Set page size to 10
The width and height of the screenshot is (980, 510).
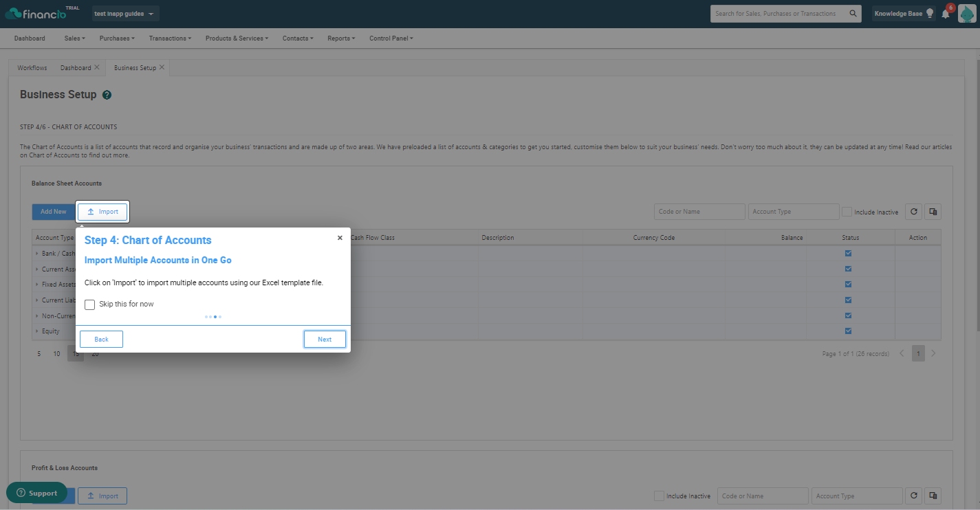point(57,354)
